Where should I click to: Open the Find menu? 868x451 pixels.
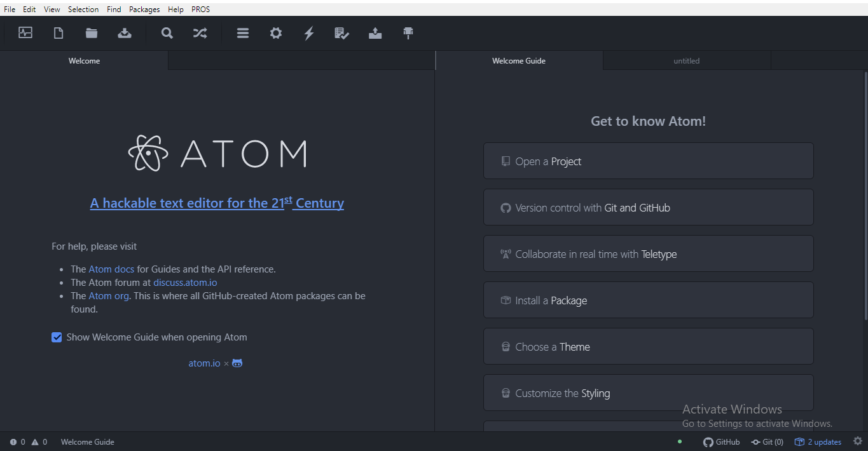114,10
